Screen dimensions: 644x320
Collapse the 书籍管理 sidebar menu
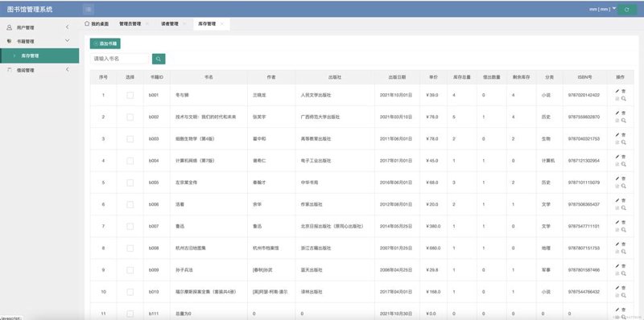39,42
